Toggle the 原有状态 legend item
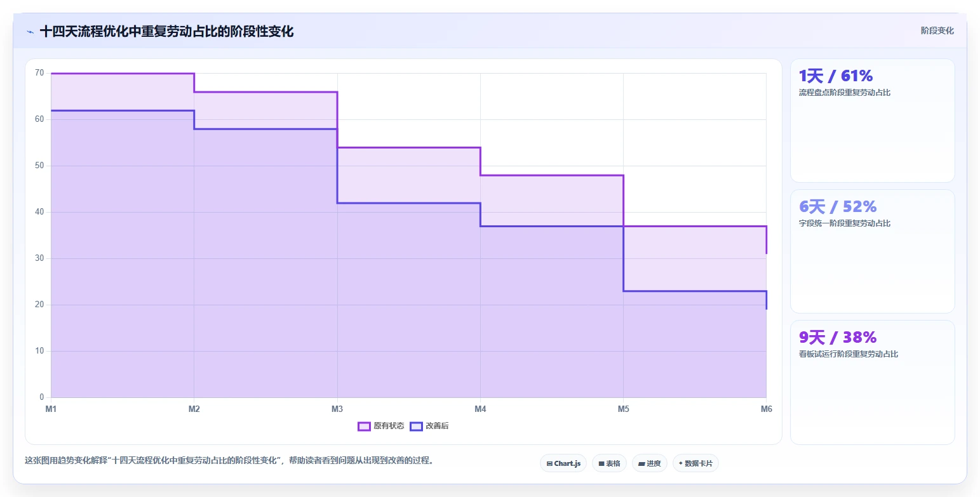Viewport: 980px width, 497px height. click(381, 426)
